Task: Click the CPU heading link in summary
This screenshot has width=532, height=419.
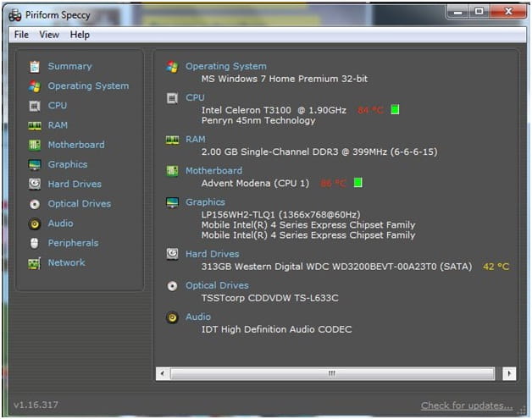Action: point(195,97)
